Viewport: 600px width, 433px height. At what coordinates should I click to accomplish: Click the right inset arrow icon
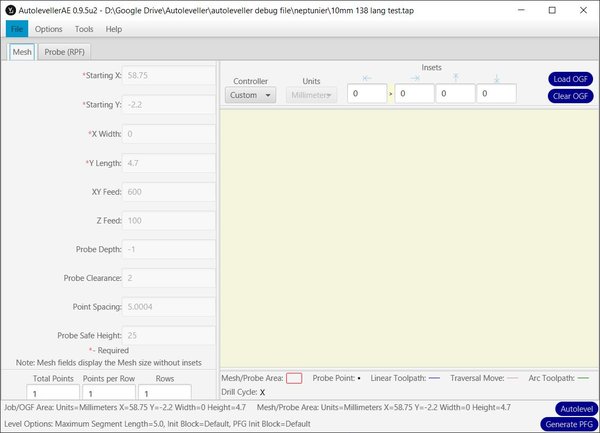[x=415, y=77]
